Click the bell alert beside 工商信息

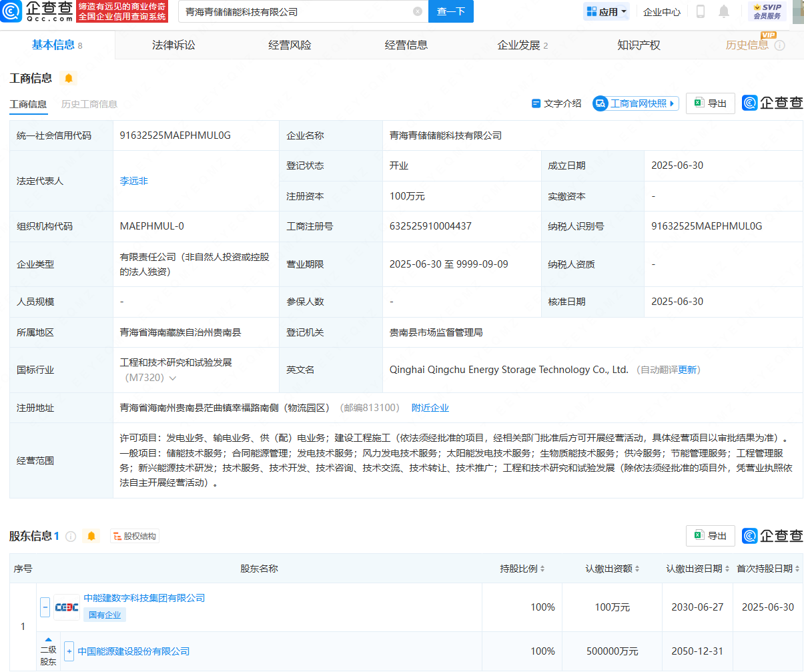(68, 78)
